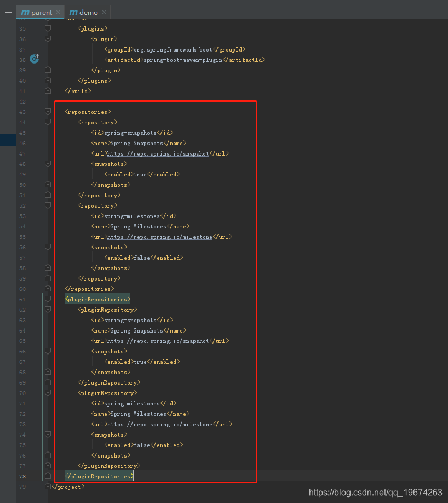The image size is (448, 503).
Task: Click org.springframework.boot groupId text
Action: tap(173, 49)
